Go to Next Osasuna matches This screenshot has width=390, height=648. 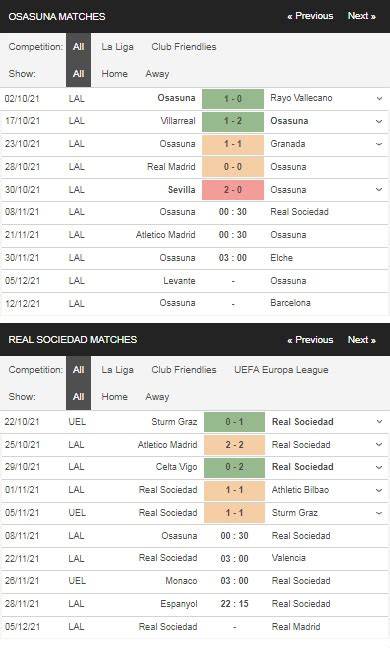point(361,16)
